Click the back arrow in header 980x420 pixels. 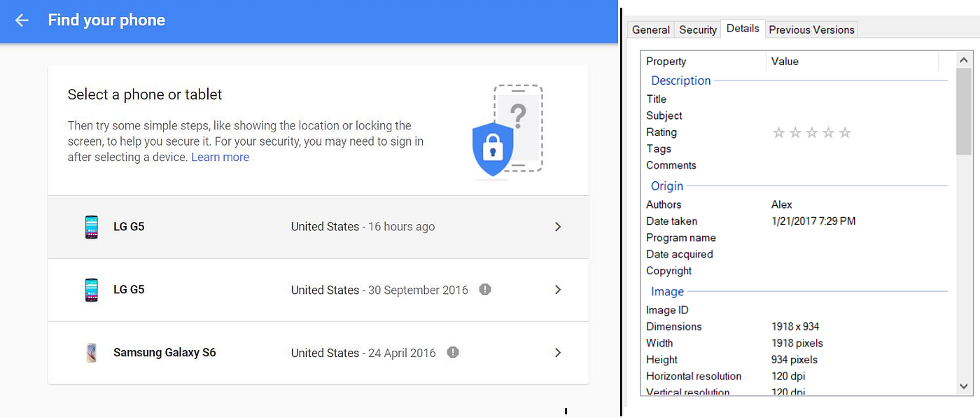pyautogui.click(x=22, y=20)
